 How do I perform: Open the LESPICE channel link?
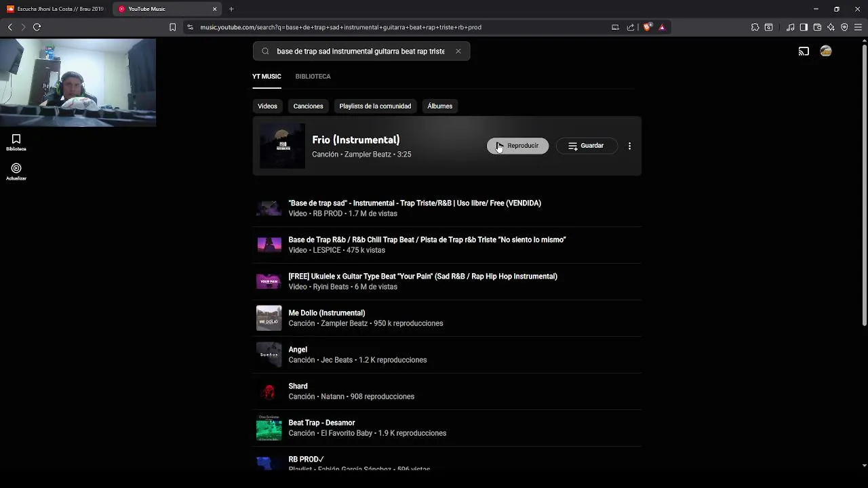pos(327,250)
